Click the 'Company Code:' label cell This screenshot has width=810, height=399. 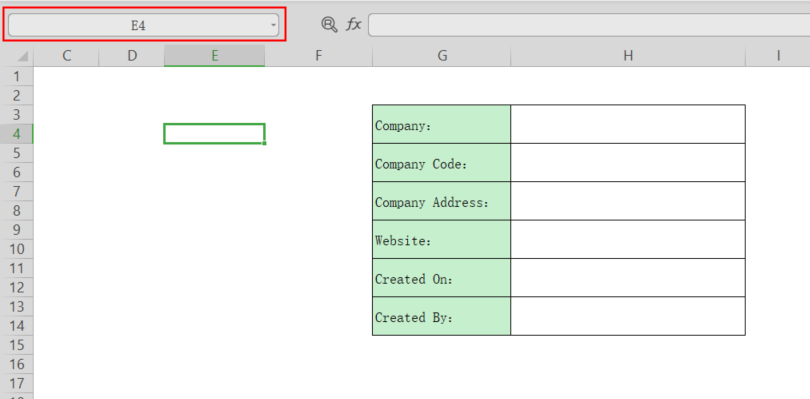[442, 162]
